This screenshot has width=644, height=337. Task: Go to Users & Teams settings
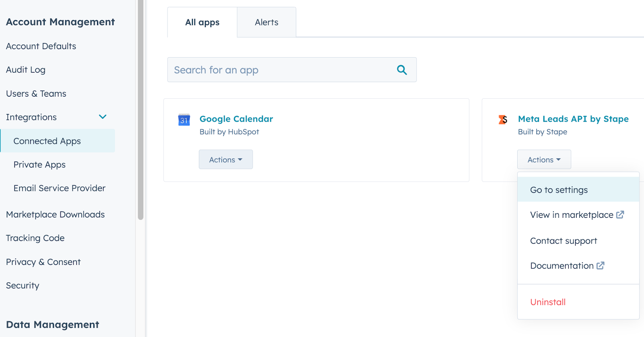(36, 93)
